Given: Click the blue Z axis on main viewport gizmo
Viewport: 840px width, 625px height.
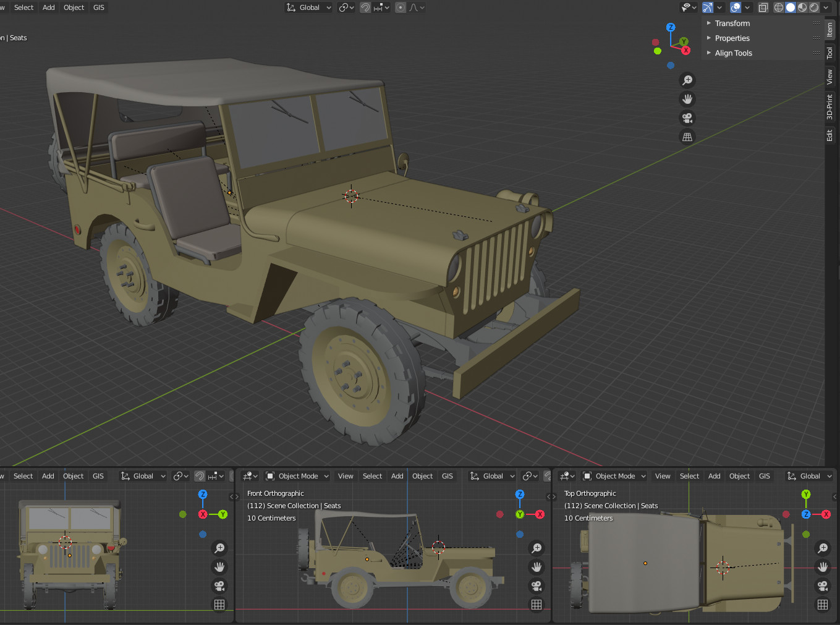Looking at the screenshot, I should pyautogui.click(x=671, y=28).
